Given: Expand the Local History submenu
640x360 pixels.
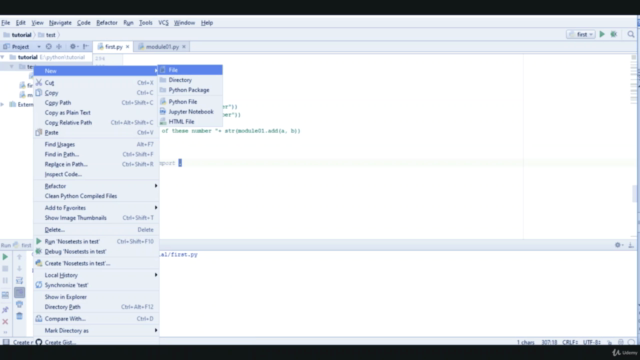Looking at the screenshot, I should (x=96, y=275).
